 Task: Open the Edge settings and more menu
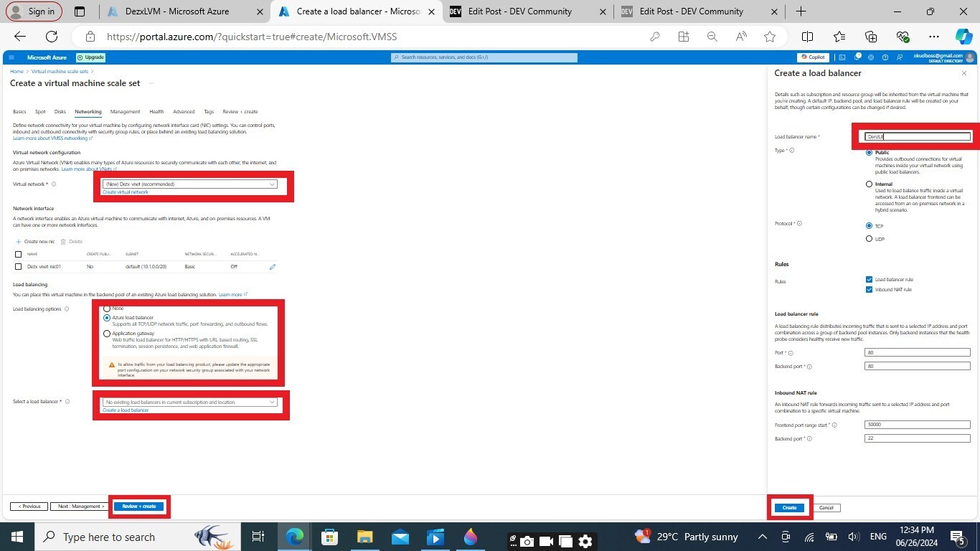[933, 37]
